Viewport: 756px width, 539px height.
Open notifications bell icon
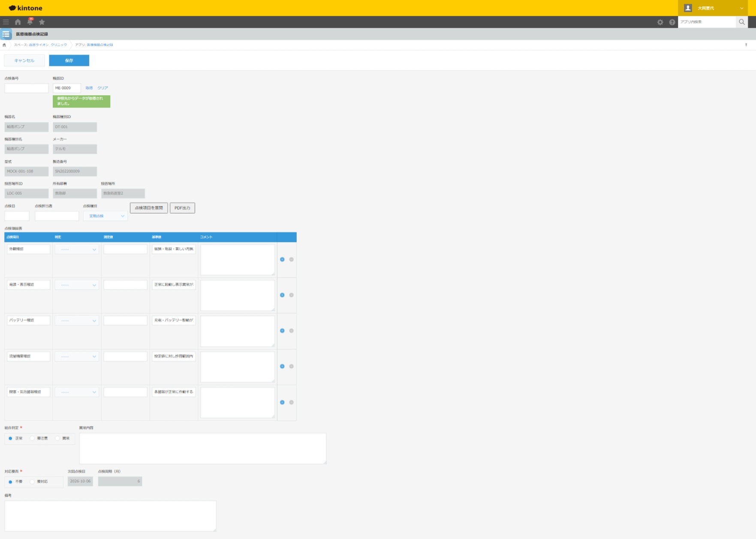[x=30, y=21]
